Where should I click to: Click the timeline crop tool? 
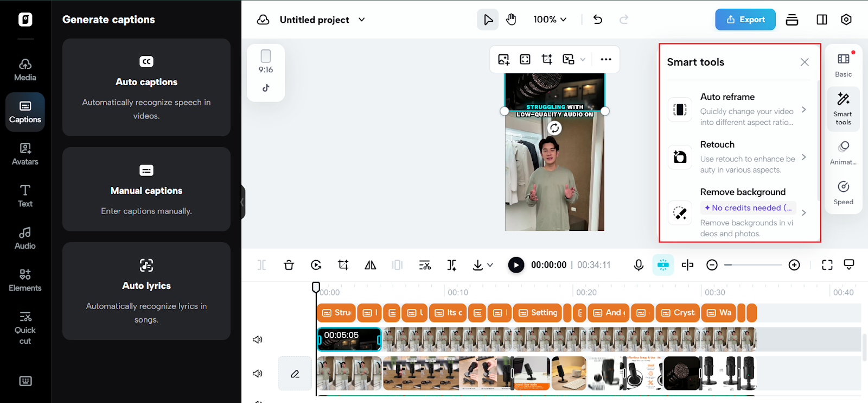coord(343,265)
